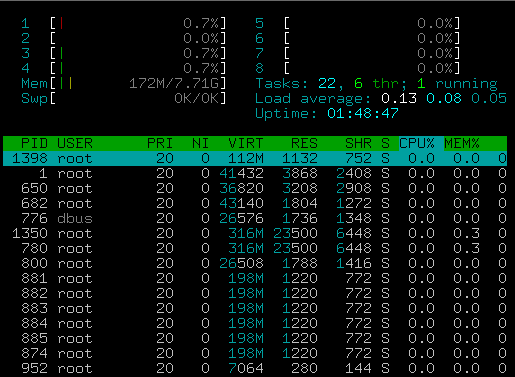Click the Tasks count line
Screen dimensions: 515x377
point(376,83)
